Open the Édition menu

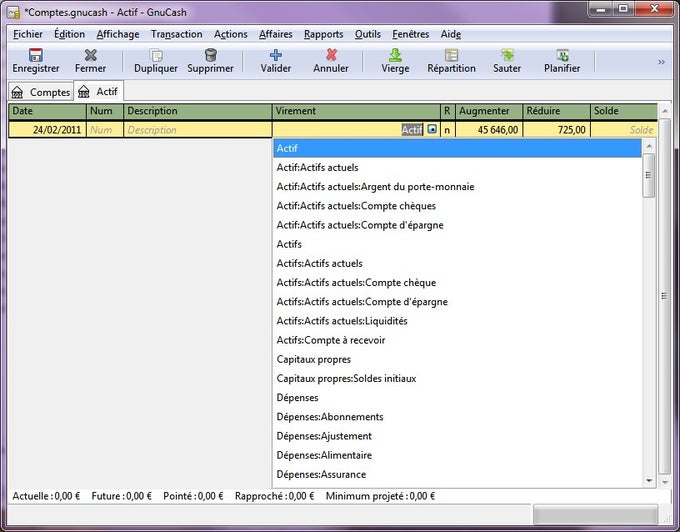click(69, 34)
